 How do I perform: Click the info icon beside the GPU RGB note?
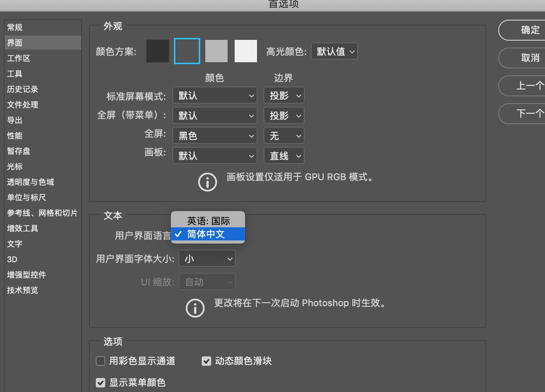point(208,182)
